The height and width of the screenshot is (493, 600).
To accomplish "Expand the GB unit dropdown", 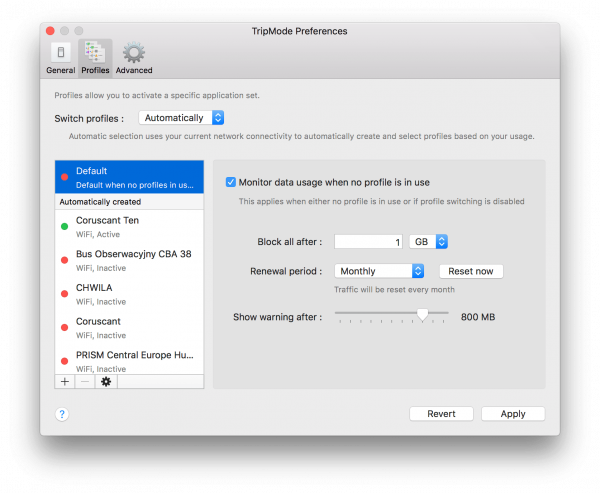I will (x=428, y=241).
